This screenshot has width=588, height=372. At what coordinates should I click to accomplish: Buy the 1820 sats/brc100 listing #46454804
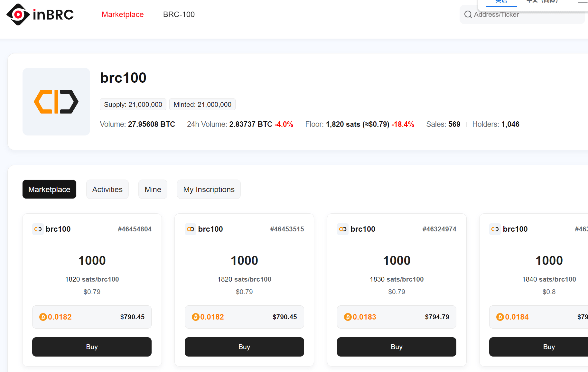tap(92, 347)
